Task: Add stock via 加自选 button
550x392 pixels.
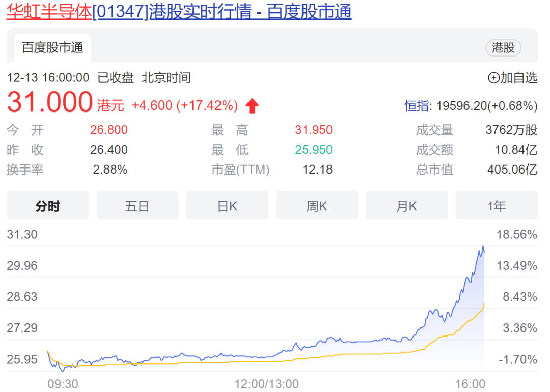Action: pyautogui.click(x=512, y=78)
